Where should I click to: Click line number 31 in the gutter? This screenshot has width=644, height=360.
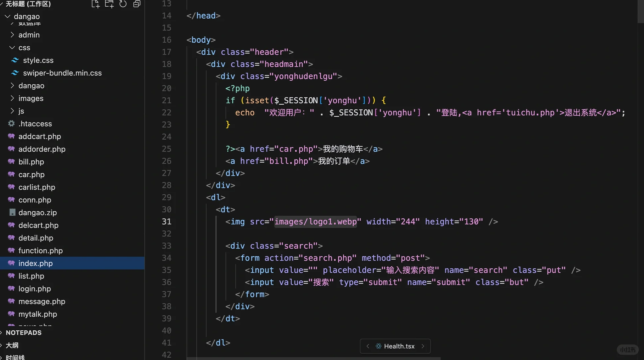[x=167, y=222]
